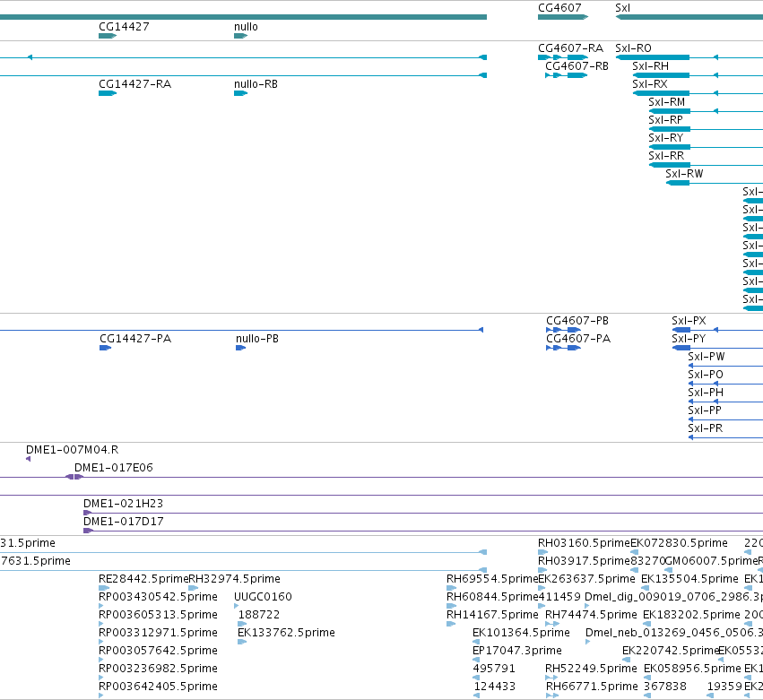The image size is (763, 700).
Task: Select CG14427-PA protein feature
Action: click(x=106, y=348)
